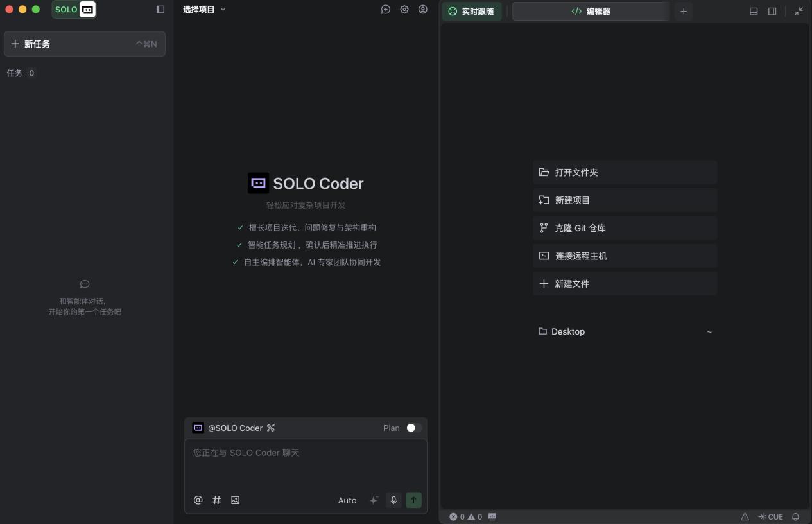Click the image attachment icon
Screen dimensions: 812x524
pos(235,500)
